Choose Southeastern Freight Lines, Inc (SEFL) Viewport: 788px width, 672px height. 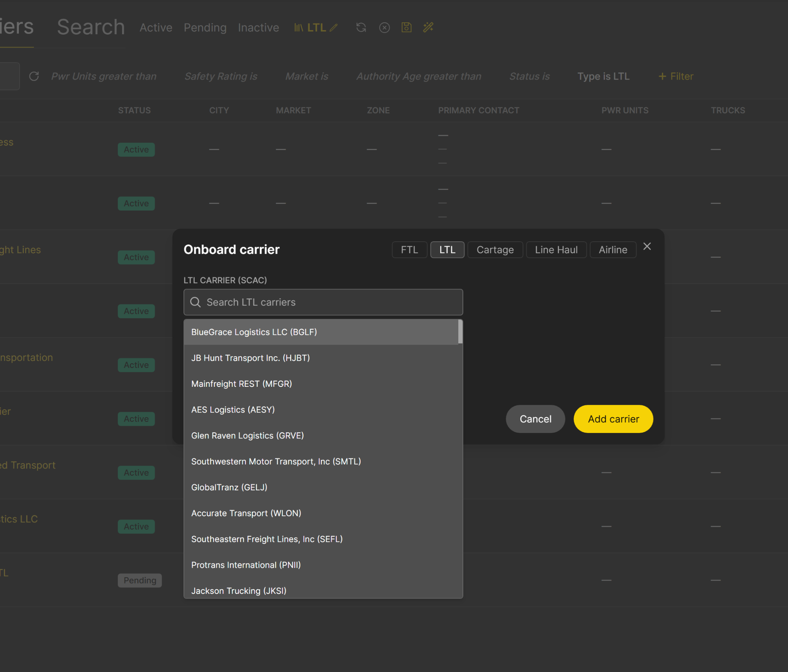click(x=267, y=539)
